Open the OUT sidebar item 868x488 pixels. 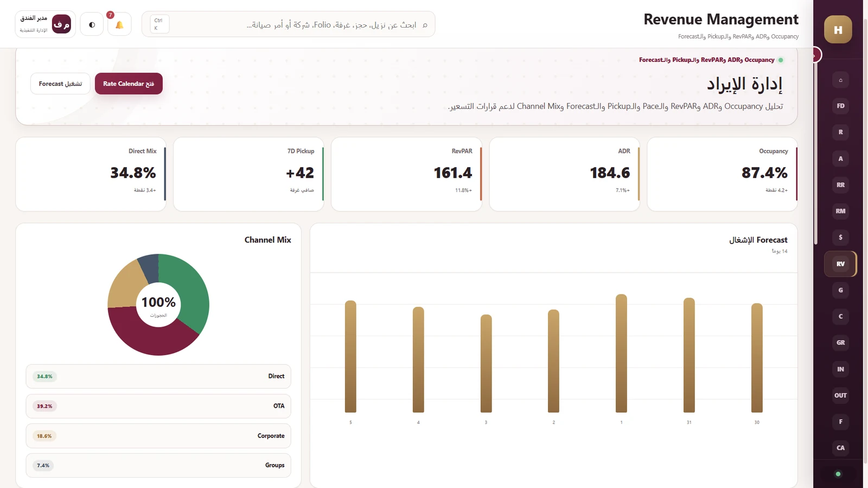click(840, 395)
